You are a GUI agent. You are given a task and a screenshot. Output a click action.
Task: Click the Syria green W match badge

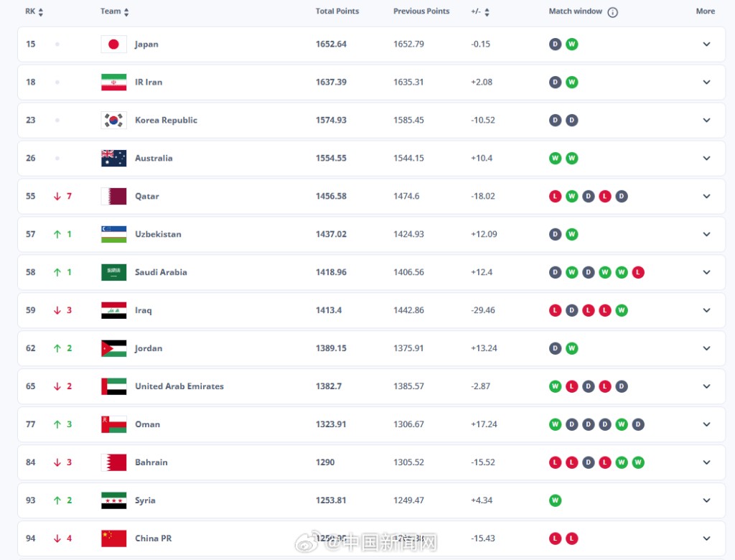(x=555, y=500)
